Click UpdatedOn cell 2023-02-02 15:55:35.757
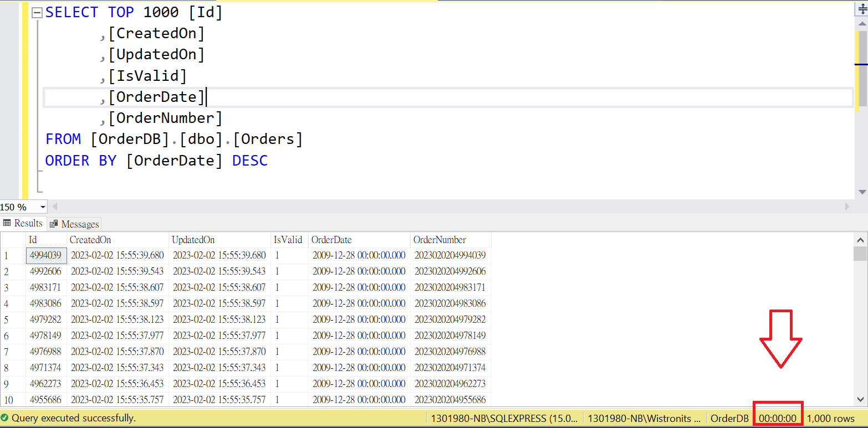The height and width of the screenshot is (428, 868). coord(220,399)
